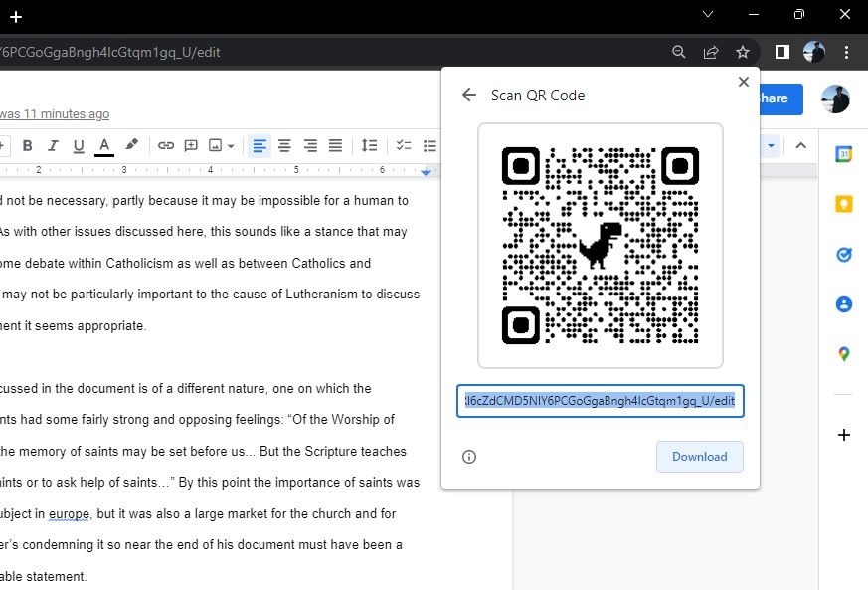Add a comment
Screen dimensions: 868x590
(x=190, y=145)
